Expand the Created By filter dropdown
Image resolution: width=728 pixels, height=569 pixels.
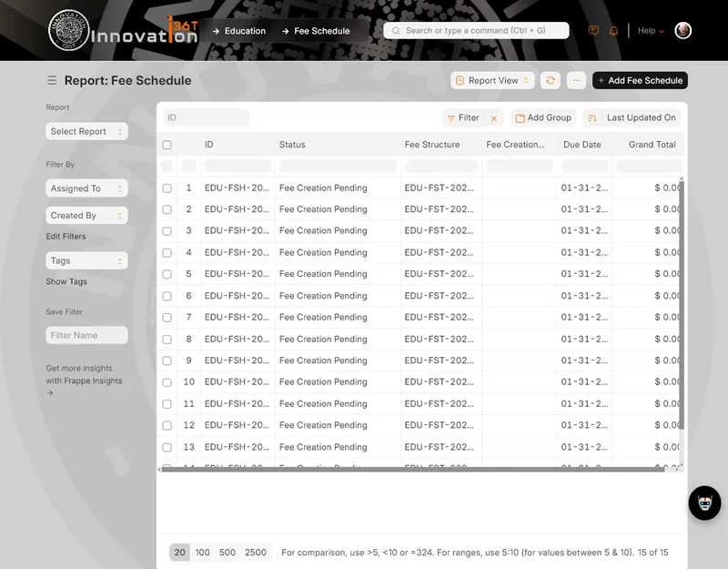[86, 216]
